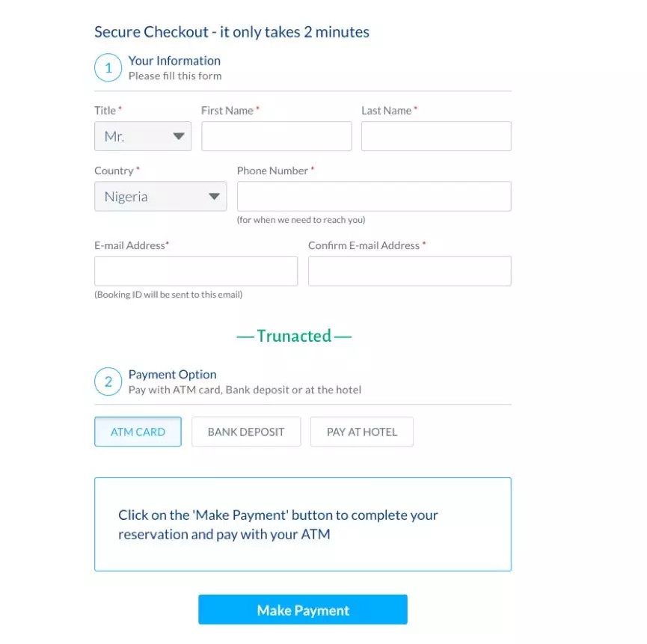The width and height of the screenshot is (647, 644).
Task: Click the Confirm E-mail Address field
Action: 410,271
